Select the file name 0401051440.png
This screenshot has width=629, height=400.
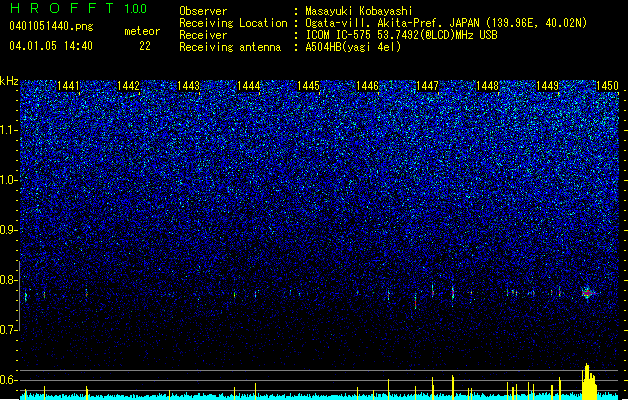(51, 26)
